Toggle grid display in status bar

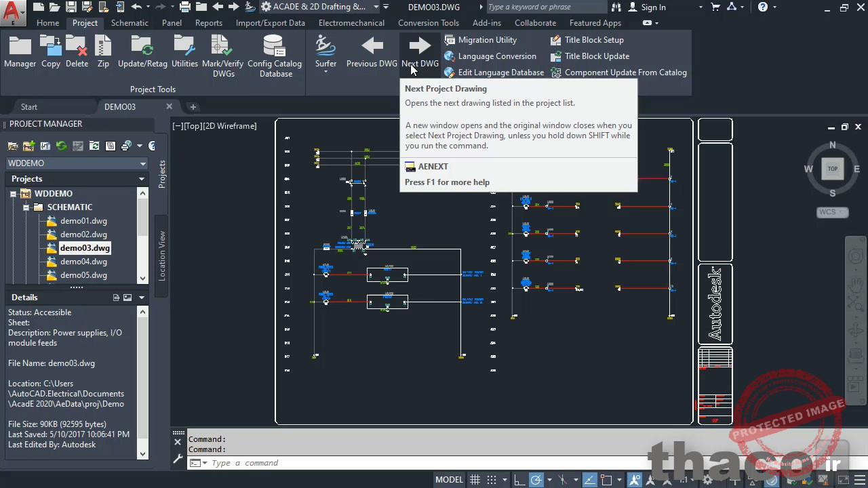click(475, 480)
